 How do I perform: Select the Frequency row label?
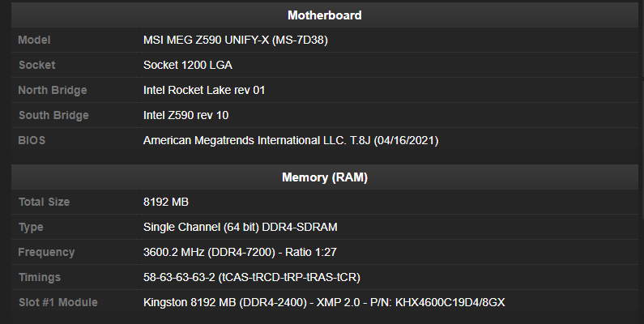pyautogui.click(x=46, y=252)
